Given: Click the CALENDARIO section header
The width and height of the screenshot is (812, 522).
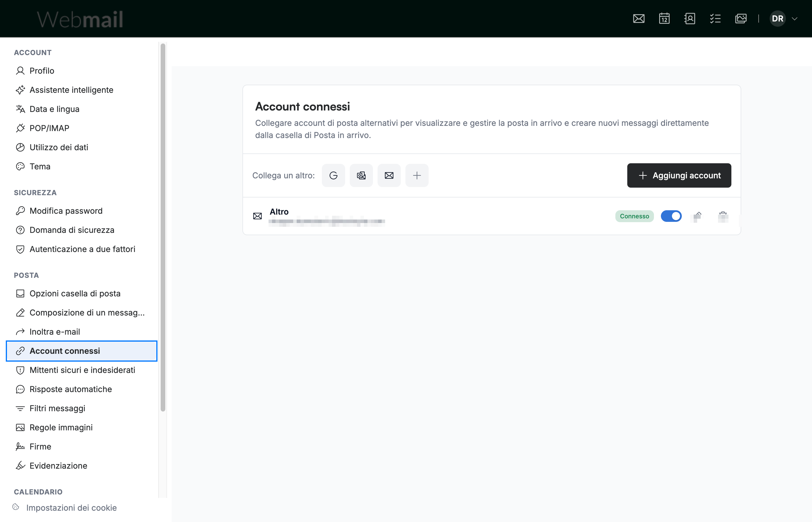Looking at the screenshot, I should coord(38,492).
